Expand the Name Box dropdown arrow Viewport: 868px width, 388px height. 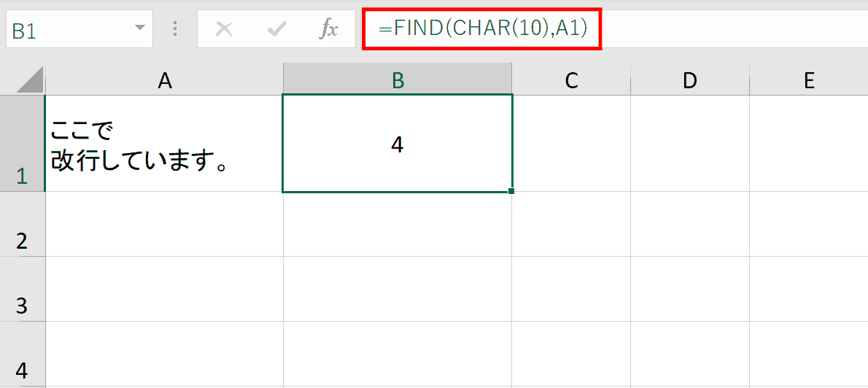pyautogui.click(x=140, y=28)
